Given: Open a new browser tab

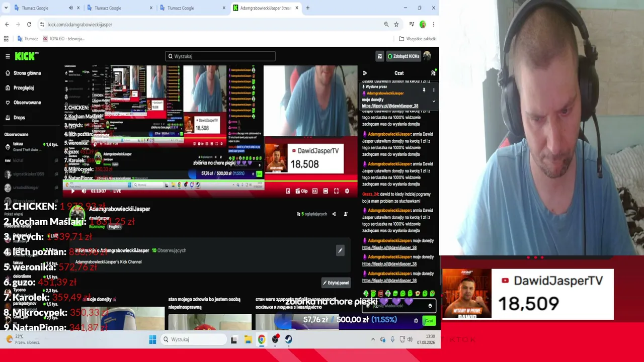Looking at the screenshot, I should tap(308, 8).
